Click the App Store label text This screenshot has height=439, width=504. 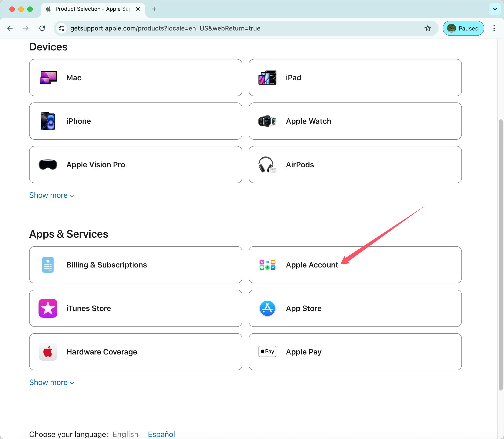pyautogui.click(x=304, y=308)
